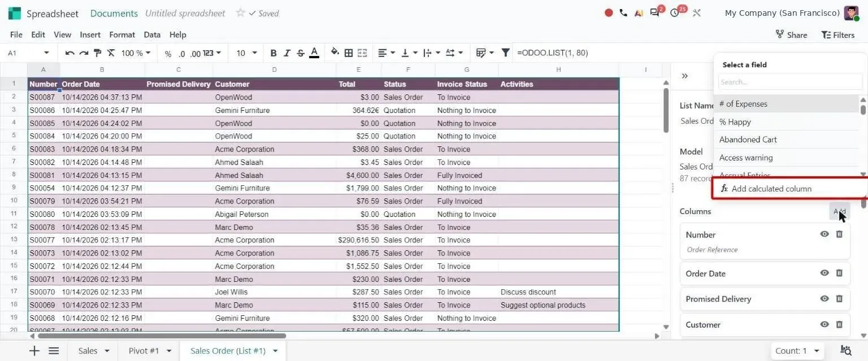Open the 123 number format dropdown
Viewport: 868px width, 361px height.
212,53
